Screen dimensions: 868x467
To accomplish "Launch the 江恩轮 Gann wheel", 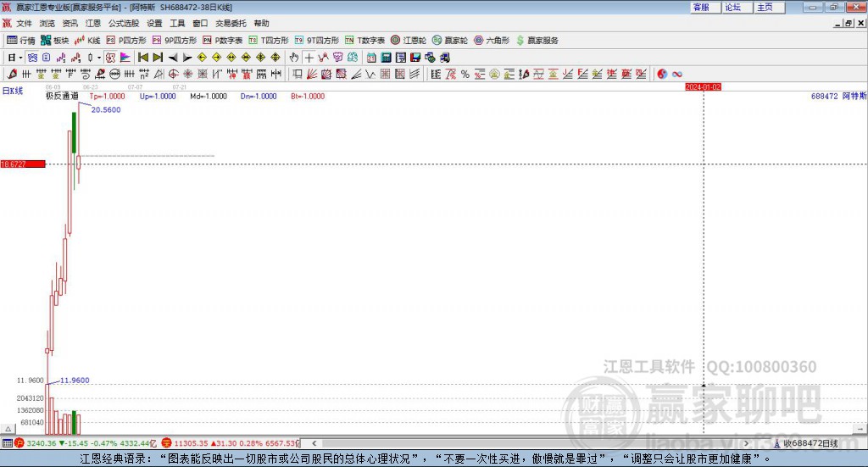I will [x=408, y=41].
